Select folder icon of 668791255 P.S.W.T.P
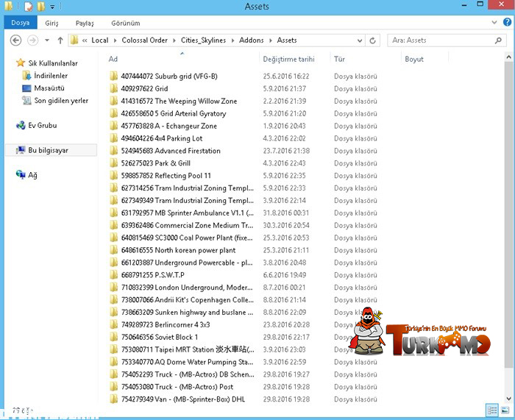This screenshot has height=420, width=515. click(x=113, y=275)
